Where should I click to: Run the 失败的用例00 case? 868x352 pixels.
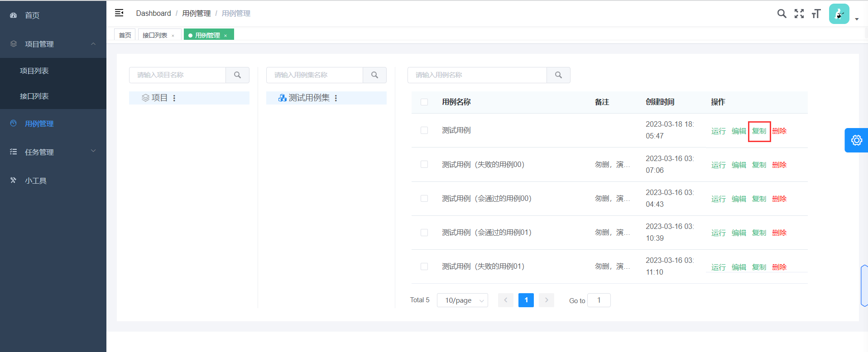pos(718,165)
